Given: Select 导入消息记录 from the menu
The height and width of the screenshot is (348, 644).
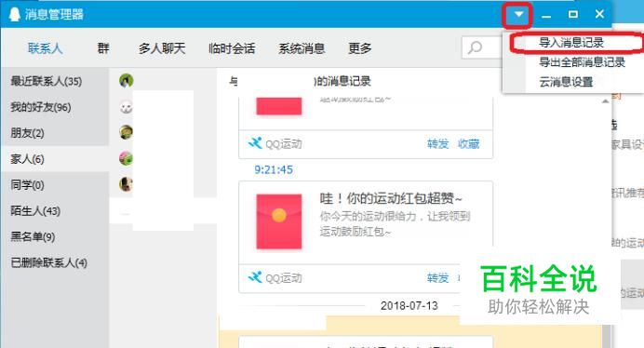Looking at the screenshot, I should pos(571,42).
